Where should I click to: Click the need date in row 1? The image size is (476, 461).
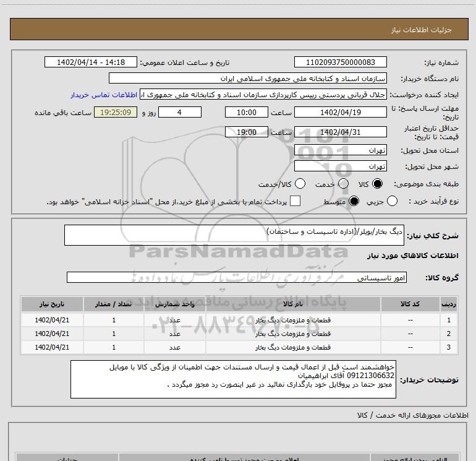tap(52, 320)
